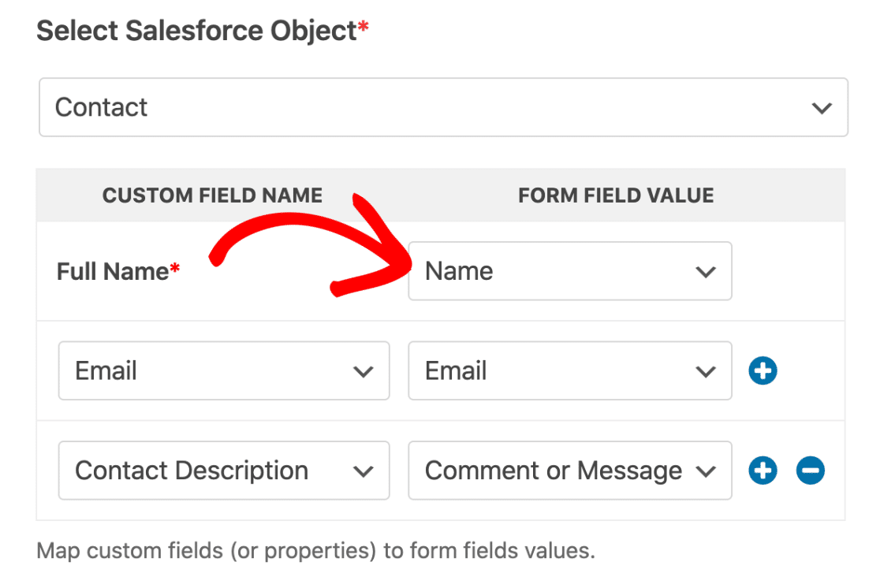Open the Email form field value dropdown
This screenshot has width=880, height=588.
[569, 370]
